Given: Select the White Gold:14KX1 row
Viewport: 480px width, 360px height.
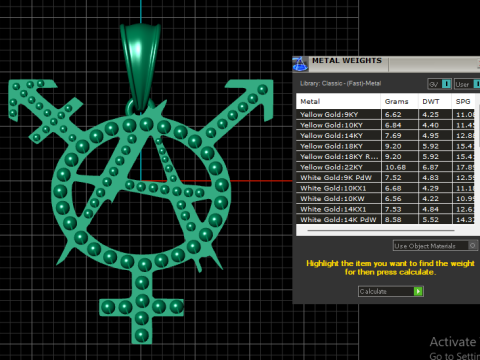Looking at the screenshot, I should [x=385, y=209].
